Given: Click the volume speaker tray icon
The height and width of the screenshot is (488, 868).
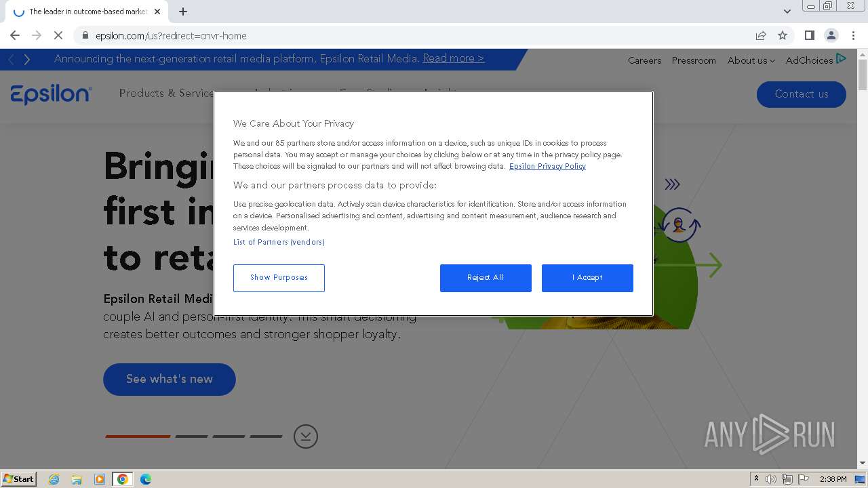Looking at the screenshot, I should (771, 479).
